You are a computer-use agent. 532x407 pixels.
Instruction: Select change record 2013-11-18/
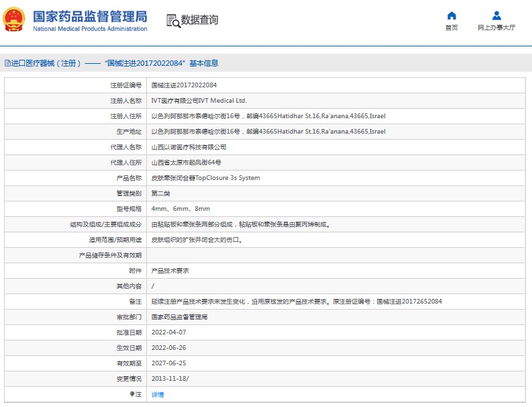click(170, 379)
